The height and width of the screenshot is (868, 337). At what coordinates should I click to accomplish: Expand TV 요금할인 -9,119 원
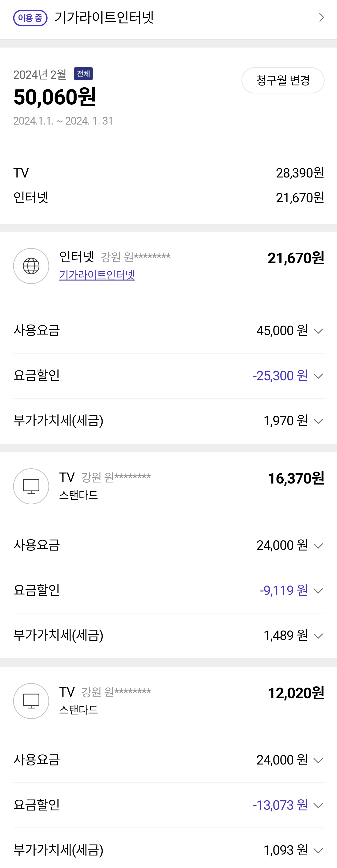tap(318, 590)
